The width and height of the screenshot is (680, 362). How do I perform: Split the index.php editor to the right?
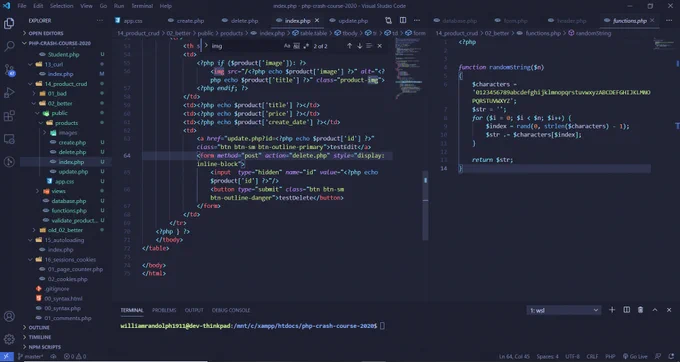[x=403, y=20]
